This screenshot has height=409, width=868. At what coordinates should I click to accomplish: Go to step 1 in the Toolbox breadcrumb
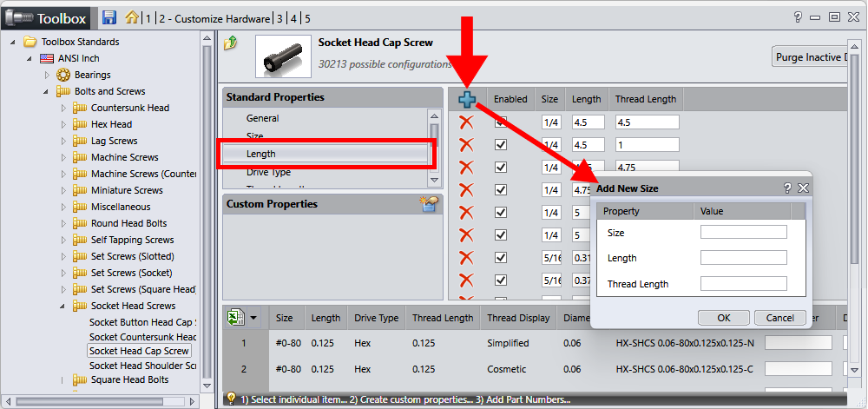click(148, 19)
